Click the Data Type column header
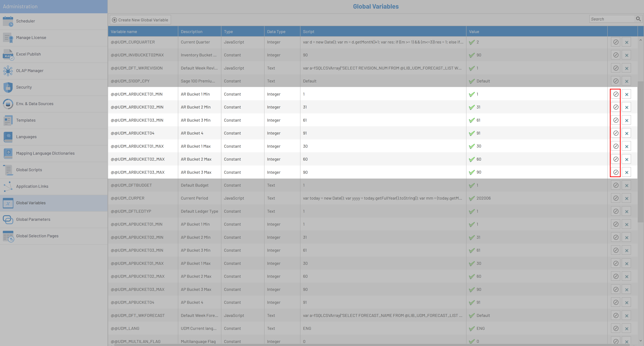 click(x=276, y=32)
